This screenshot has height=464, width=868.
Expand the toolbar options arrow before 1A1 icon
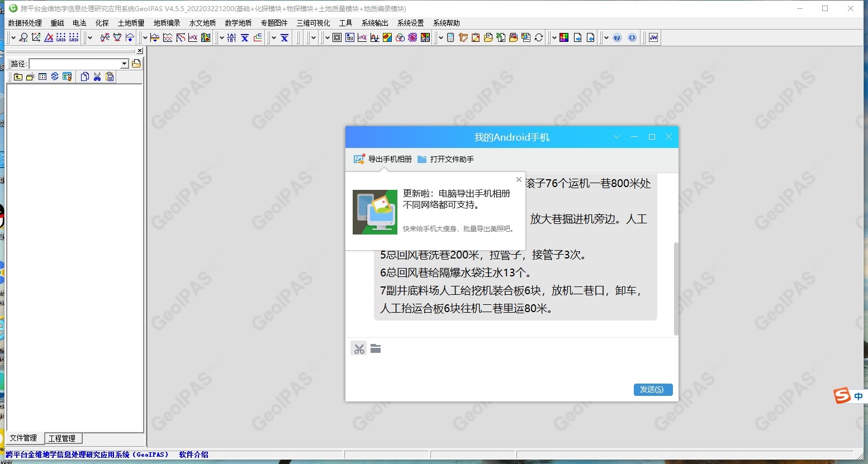pos(222,37)
